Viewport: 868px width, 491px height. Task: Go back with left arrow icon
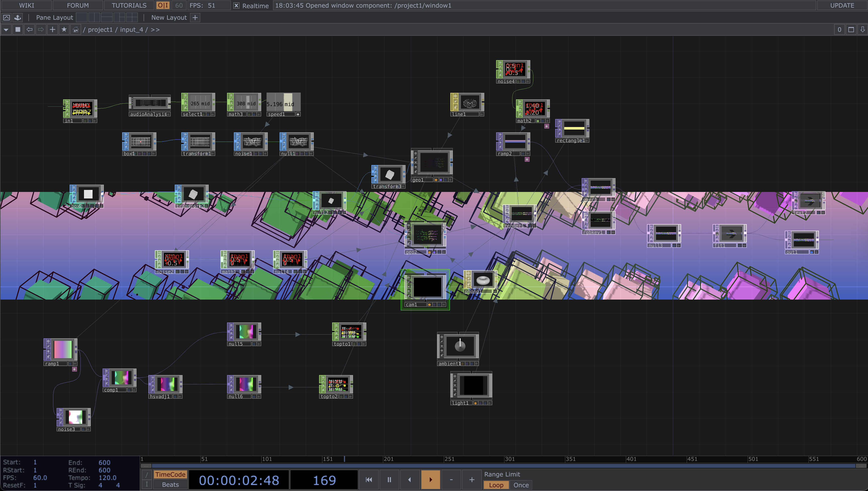click(30, 30)
